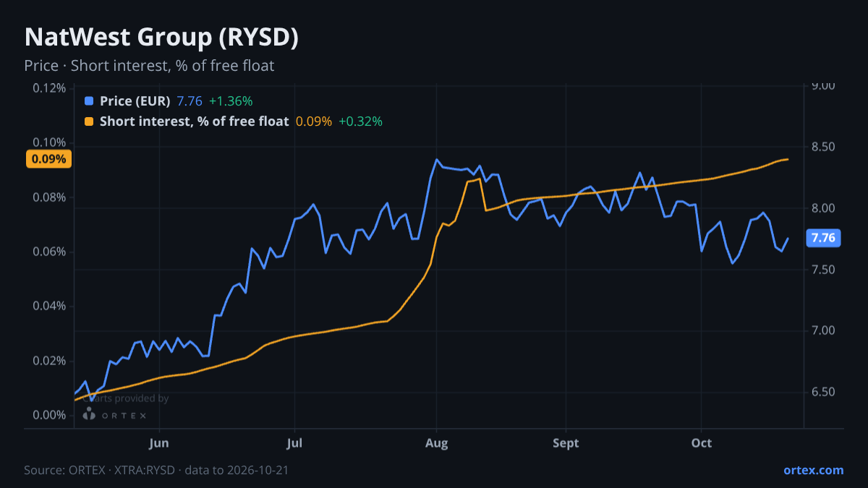
Task: Click the 0.09% short interest legend value
Action: pyautogui.click(x=314, y=121)
